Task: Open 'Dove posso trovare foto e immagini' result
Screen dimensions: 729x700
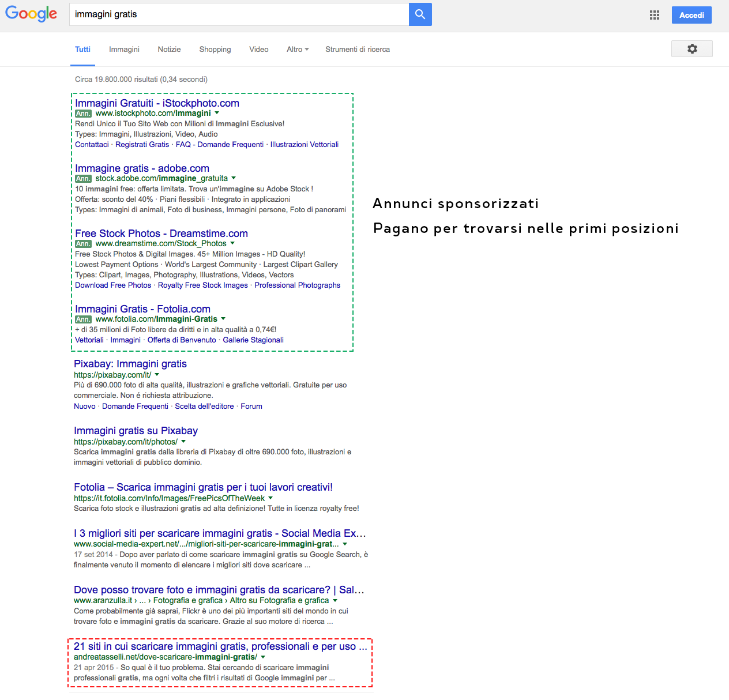Action: 219,590
